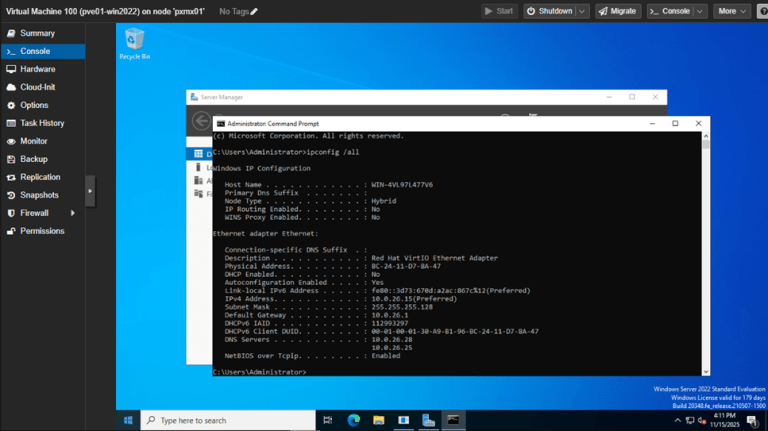Click the Windows Start button

pyautogui.click(x=128, y=420)
